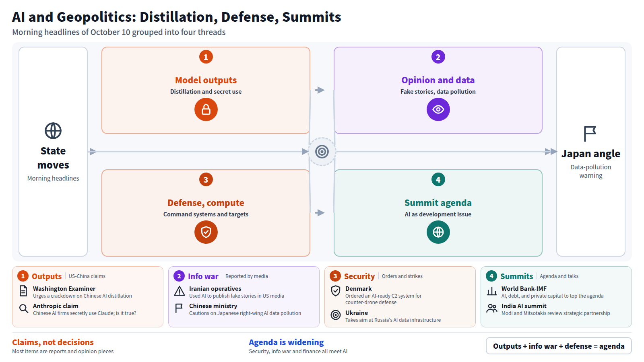Click number 3 badge in Defense, compute box
Viewport: 644px width, 362px height.
[206, 179]
